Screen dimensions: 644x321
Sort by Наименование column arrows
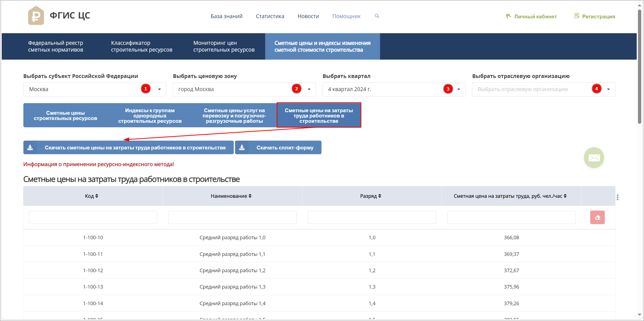[250, 196]
